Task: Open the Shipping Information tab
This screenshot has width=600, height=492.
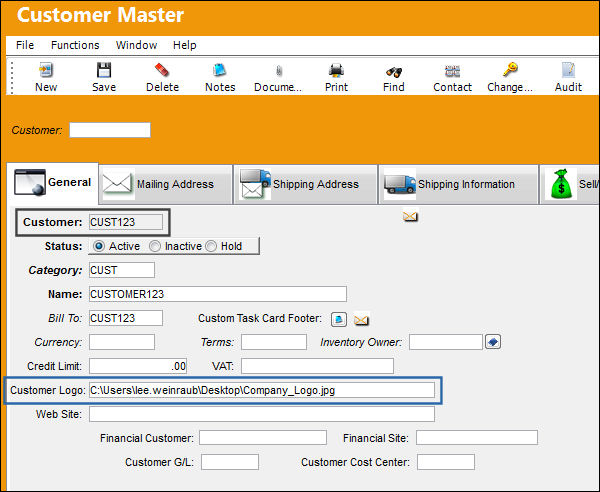Action: 458,184
